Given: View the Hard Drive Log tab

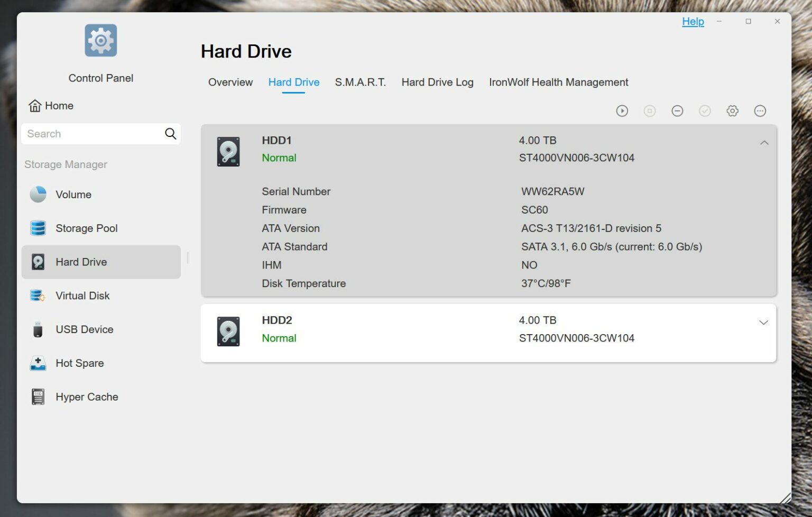Looking at the screenshot, I should point(437,82).
